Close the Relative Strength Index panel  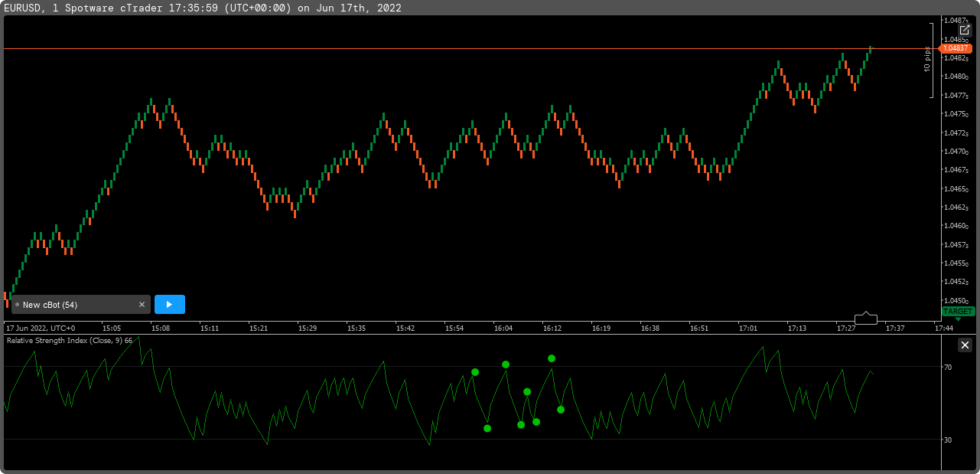[965, 345]
